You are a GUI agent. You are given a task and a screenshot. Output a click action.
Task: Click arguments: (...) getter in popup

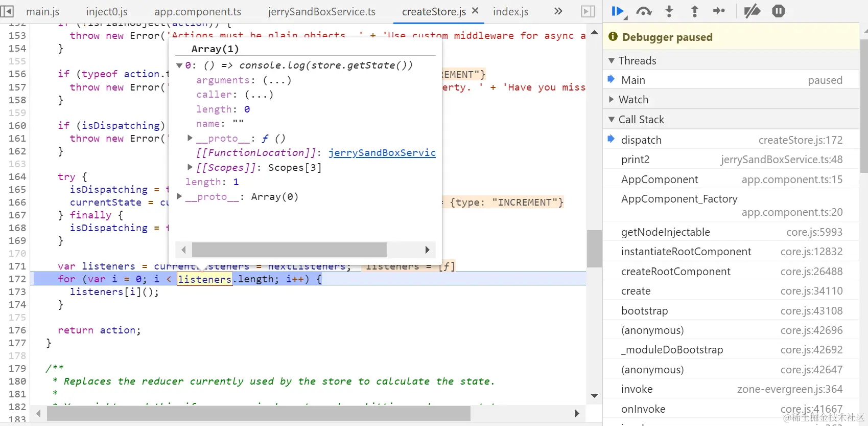pos(277,80)
